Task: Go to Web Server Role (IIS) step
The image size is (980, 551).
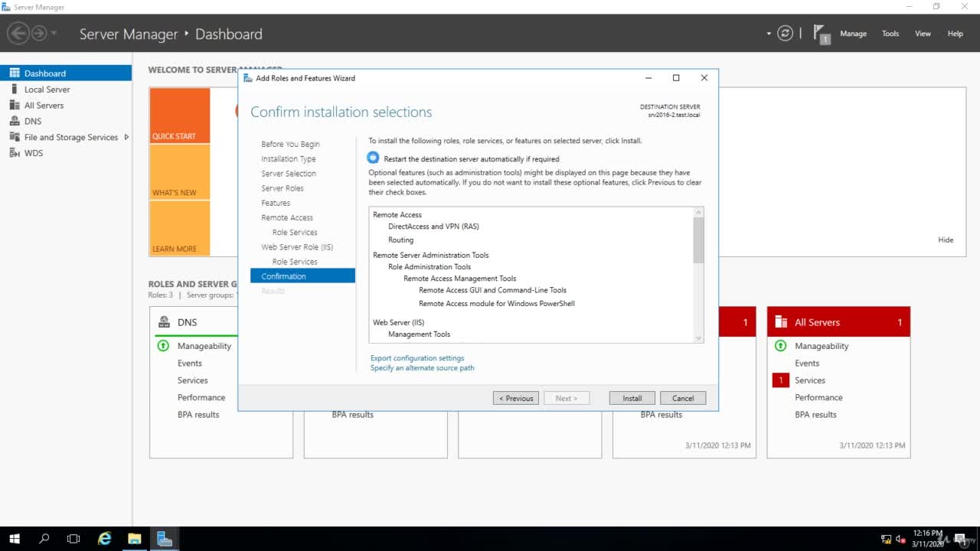Action: (x=297, y=247)
